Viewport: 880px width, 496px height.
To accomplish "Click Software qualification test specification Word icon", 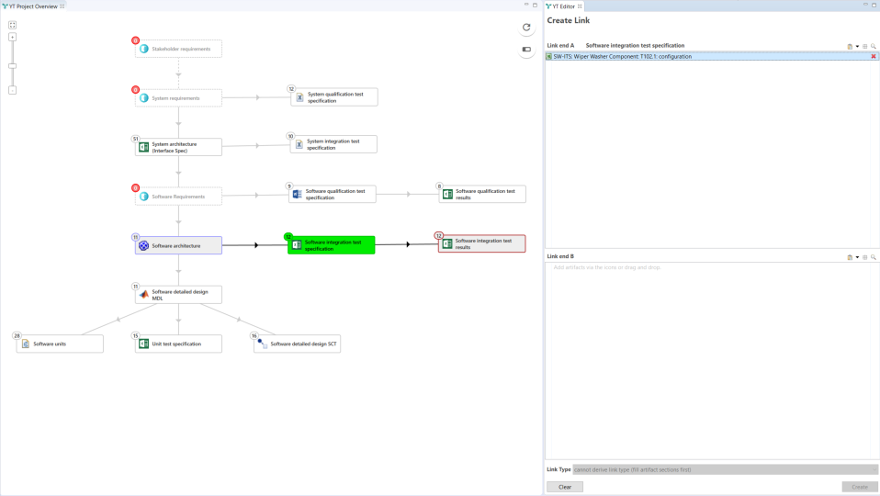I will pyautogui.click(x=297, y=194).
